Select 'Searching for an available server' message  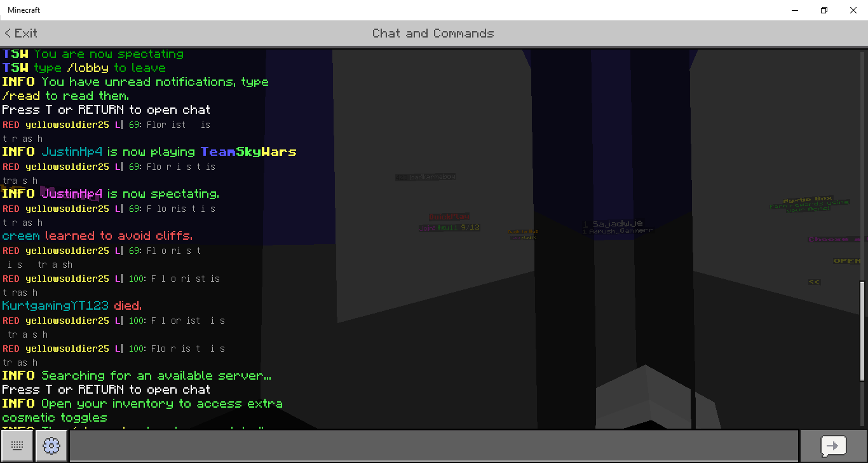click(x=137, y=376)
